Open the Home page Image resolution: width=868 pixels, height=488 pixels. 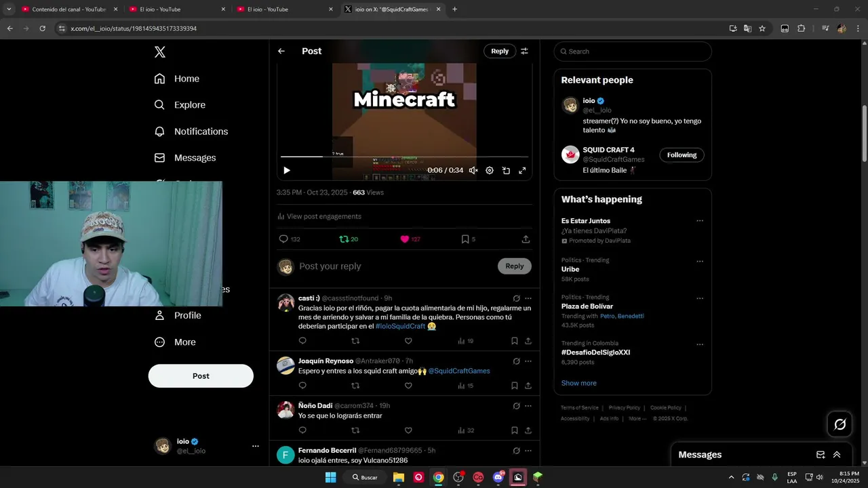pos(177,79)
